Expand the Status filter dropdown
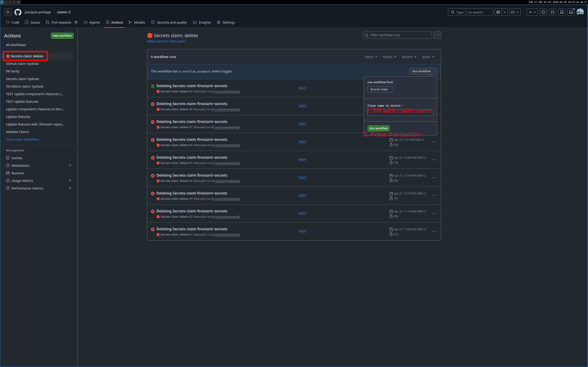 (390, 57)
